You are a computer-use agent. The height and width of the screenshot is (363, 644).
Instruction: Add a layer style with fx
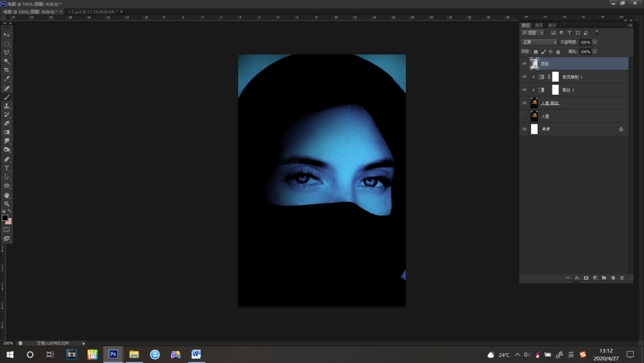coord(577,278)
